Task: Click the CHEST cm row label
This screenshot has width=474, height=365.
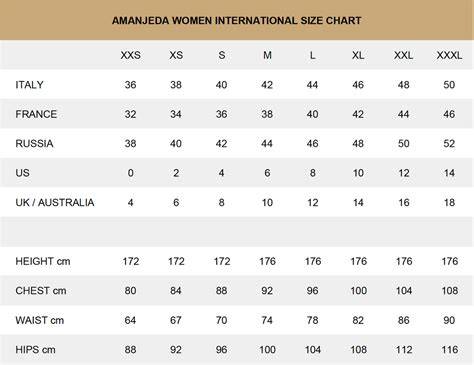Action: pos(41,291)
